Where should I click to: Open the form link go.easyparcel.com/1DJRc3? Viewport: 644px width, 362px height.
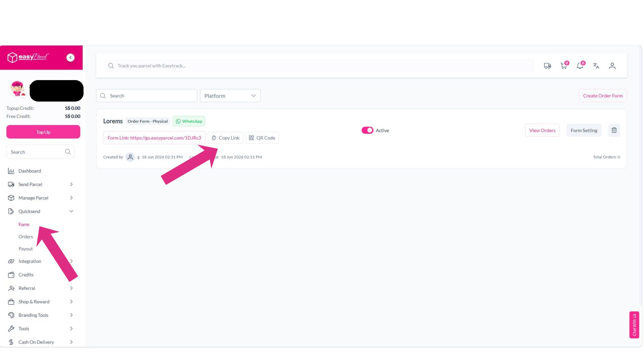tap(154, 138)
